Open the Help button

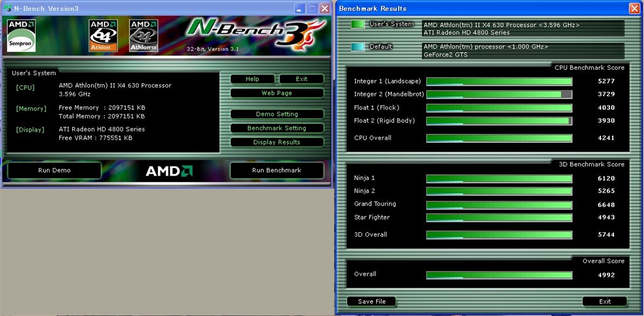252,79
